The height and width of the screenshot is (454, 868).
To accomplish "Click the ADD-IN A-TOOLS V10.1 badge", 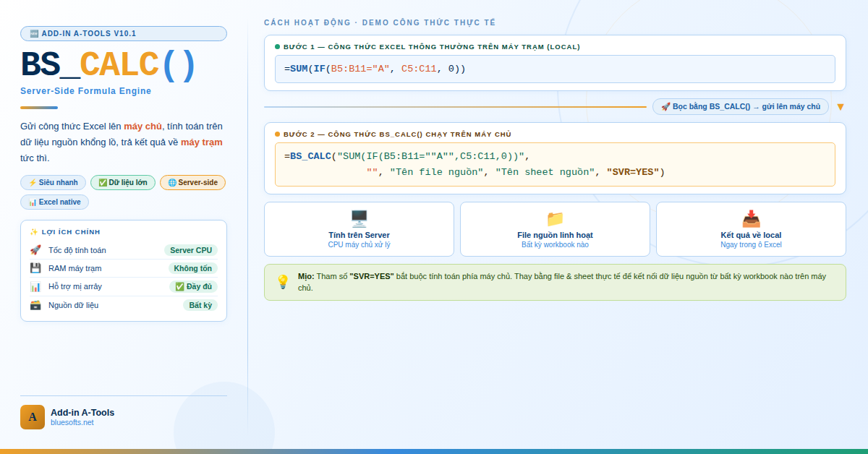I will pos(124,33).
